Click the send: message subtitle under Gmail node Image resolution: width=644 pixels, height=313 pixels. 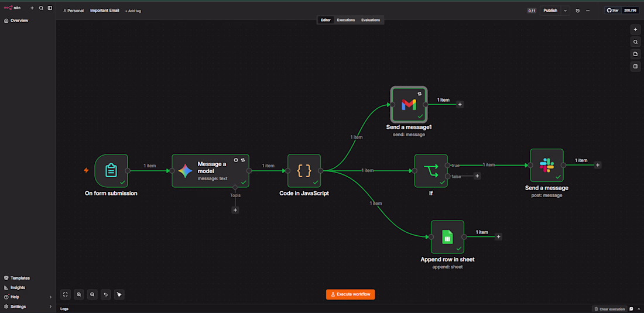409,134
